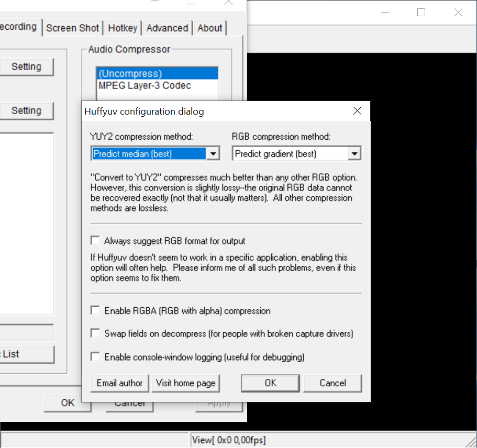Screen dimensions: 477x448
Task: Cancel the Huffyuv configuration dialog
Action: coord(332,383)
